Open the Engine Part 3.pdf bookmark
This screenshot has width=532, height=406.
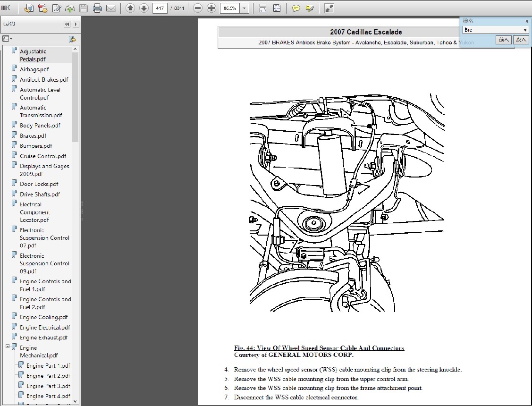tap(48, 386)
